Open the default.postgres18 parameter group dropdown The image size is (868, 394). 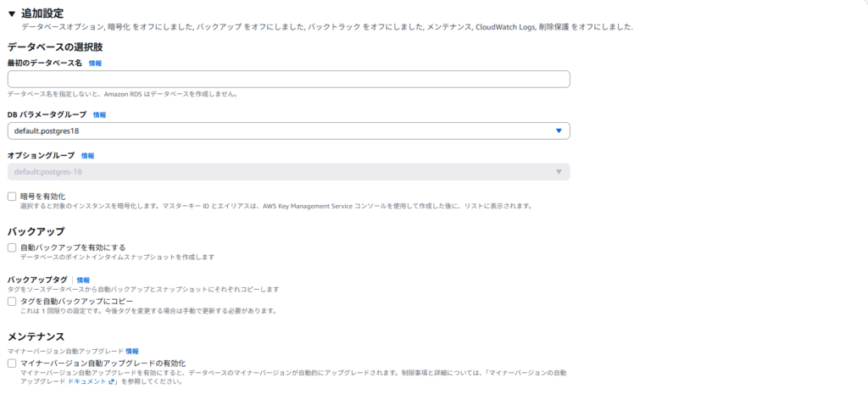(288, 131)
